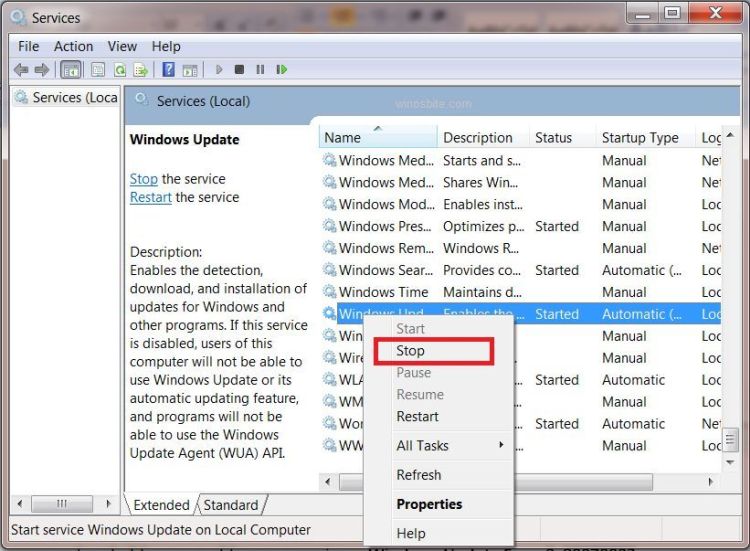Screen dimensions: 750x551
Task: Select gear icon of Windows Rem... service
Action: tap(330, 247)
